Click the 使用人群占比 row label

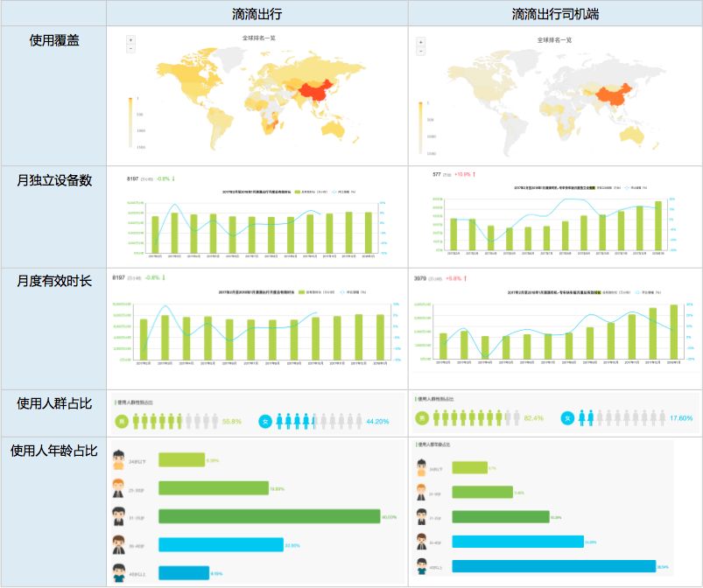click(54, 403)
